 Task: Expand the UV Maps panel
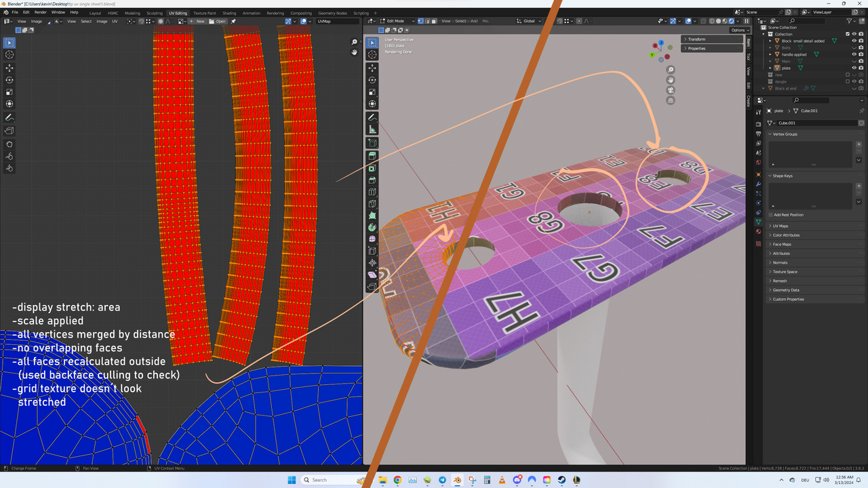(x=781, y=226)
